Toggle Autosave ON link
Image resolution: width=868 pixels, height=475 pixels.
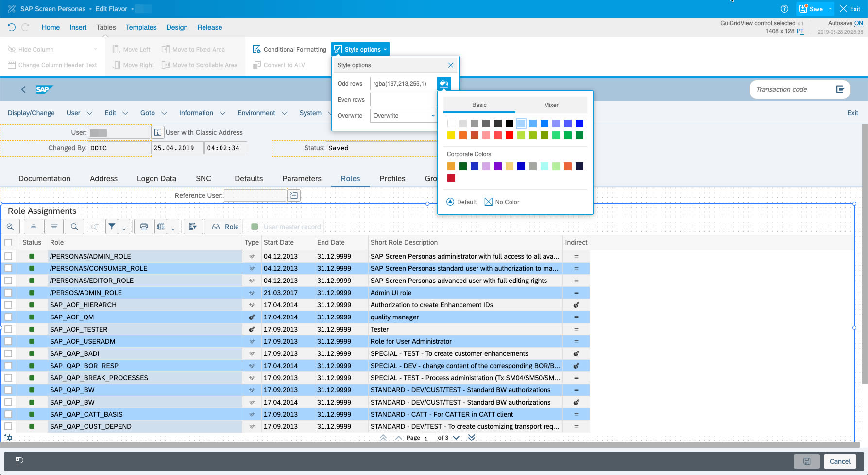tap(858, 23)
